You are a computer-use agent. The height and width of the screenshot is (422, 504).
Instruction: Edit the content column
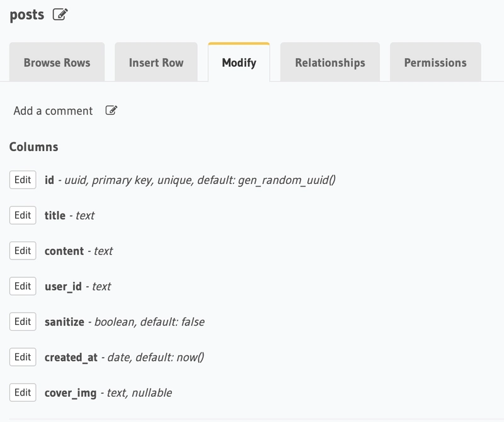(23, 251)
